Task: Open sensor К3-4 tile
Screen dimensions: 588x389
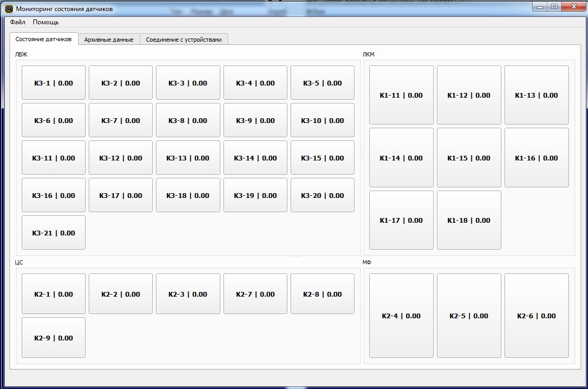Action: click(255, 83)
